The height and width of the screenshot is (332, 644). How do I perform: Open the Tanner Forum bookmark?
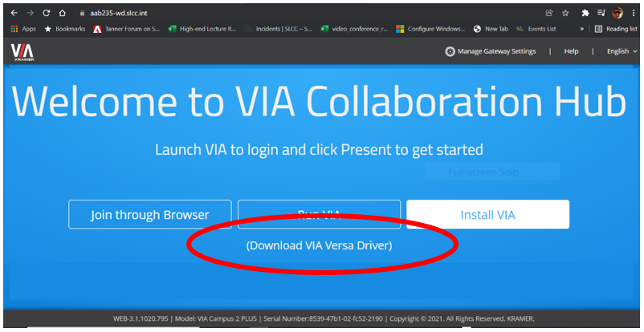(x=127, y=29)
